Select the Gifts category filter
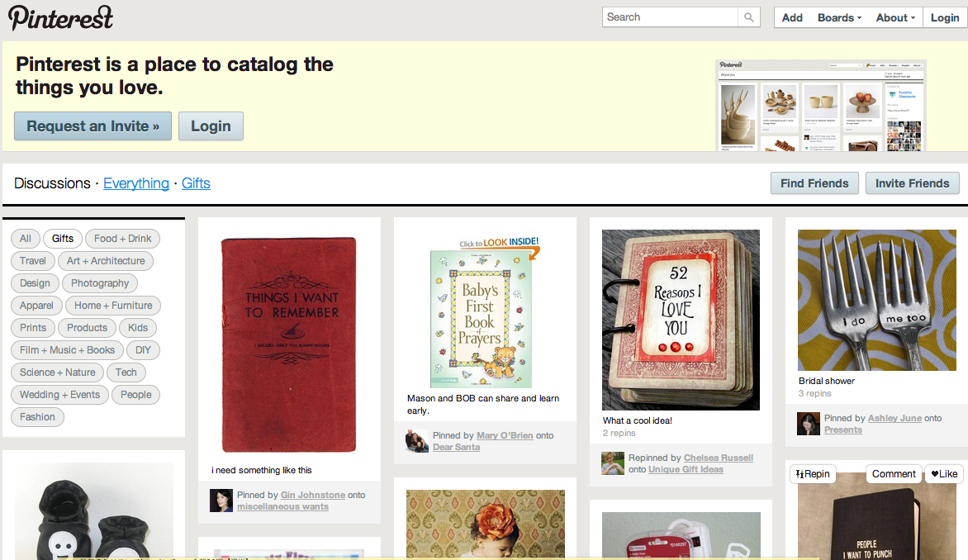 pos(62,239)
